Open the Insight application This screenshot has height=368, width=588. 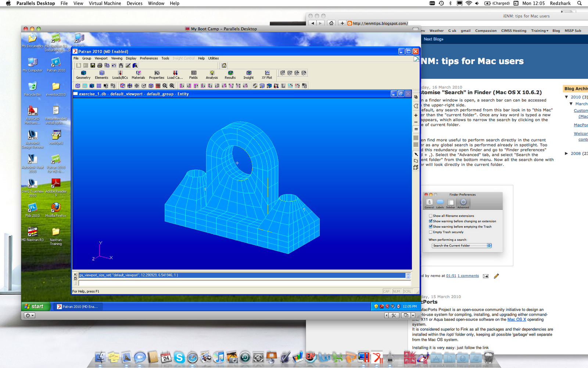tap(249, 75)
